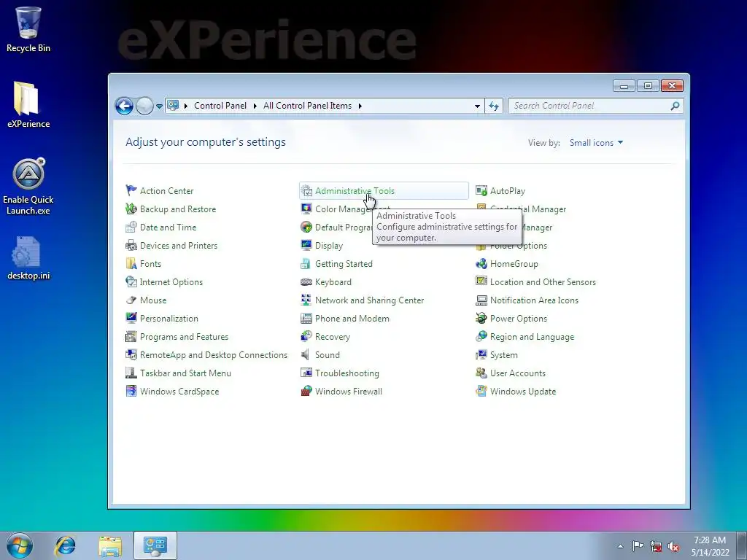Image resolution: width=747 pixels, height=560 pixels.
Task: Click the network status tray icon
Action: click(656, 546)
